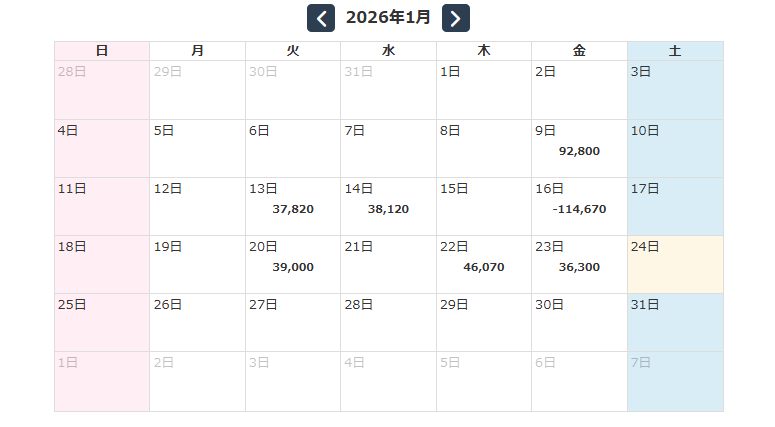Open the -114,670 entry on the 16th

click(x=579, y=209)
